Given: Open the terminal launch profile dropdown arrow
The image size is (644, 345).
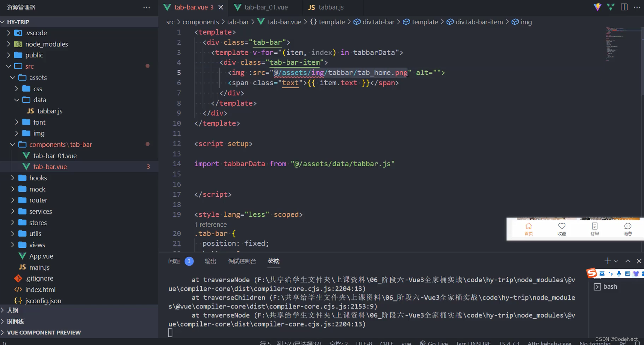Looking at the screenshot, I should pyautogui.click(x=616, y=261).
